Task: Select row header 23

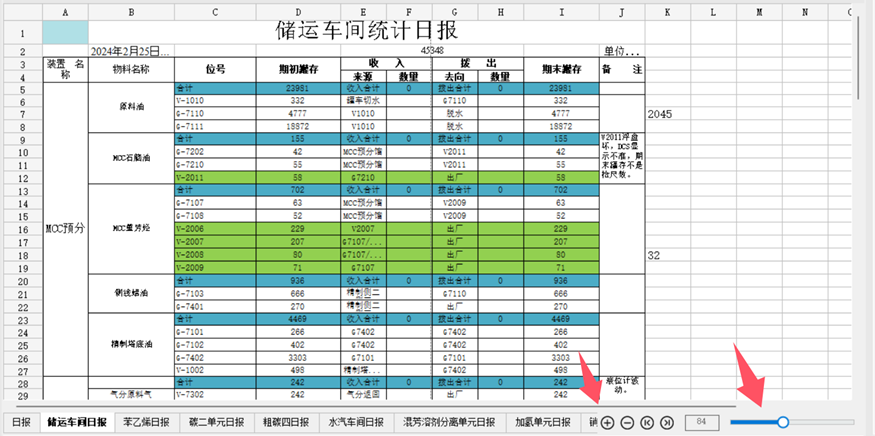Action: click(x=22, y=319)
